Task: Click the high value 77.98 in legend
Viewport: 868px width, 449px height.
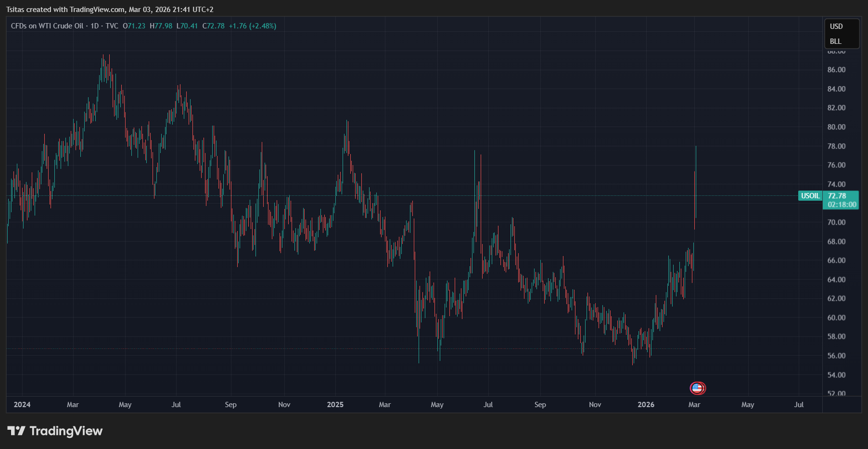Action: coord(161,26)
